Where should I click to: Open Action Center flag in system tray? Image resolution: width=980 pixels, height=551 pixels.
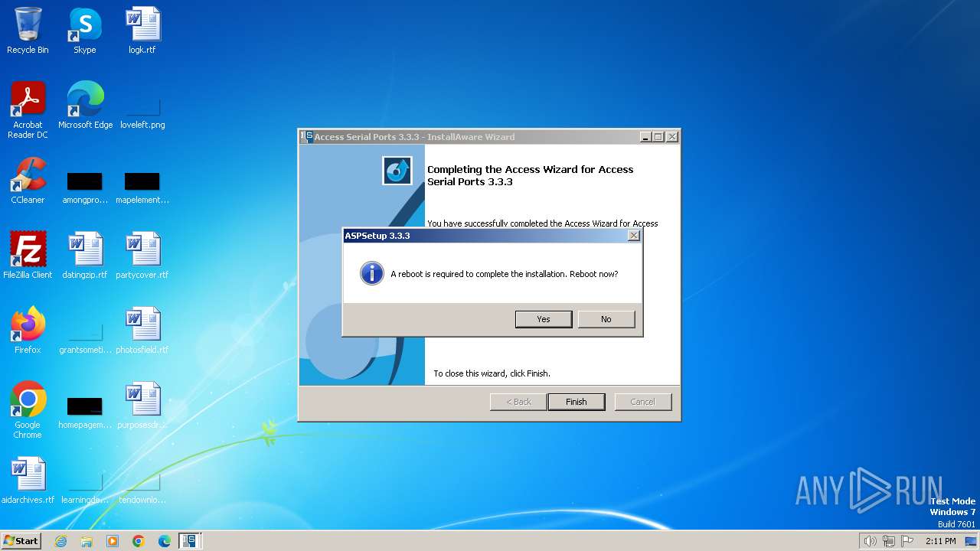(x=907, y=541)
